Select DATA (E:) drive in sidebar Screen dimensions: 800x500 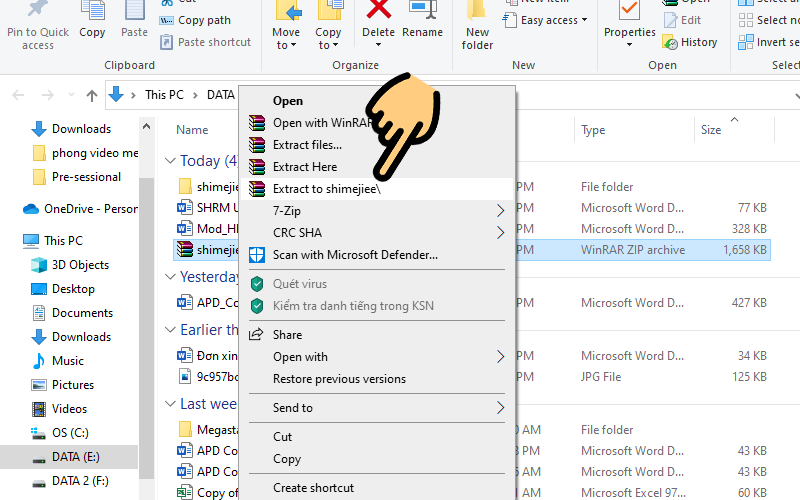click(x=69, y=457)
